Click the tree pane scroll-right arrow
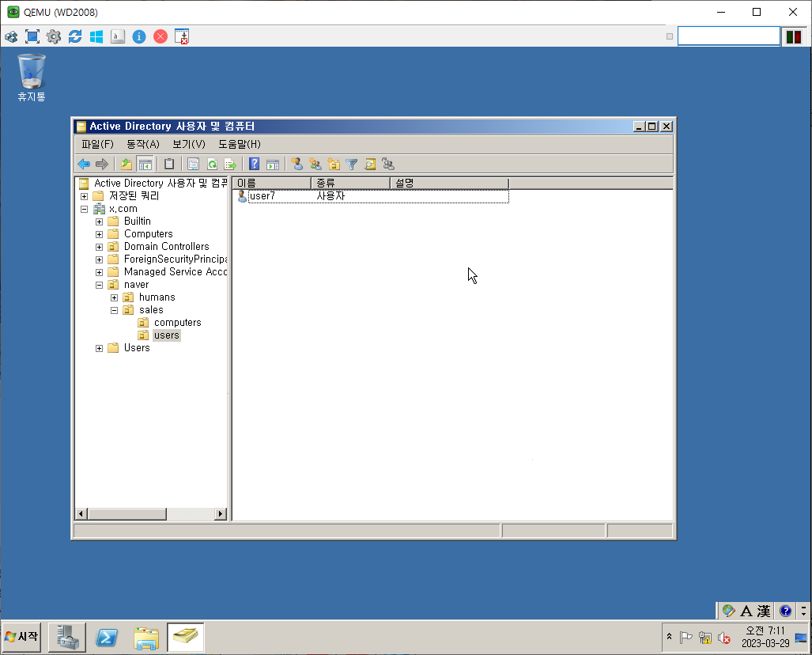 (x=221, y=514)
